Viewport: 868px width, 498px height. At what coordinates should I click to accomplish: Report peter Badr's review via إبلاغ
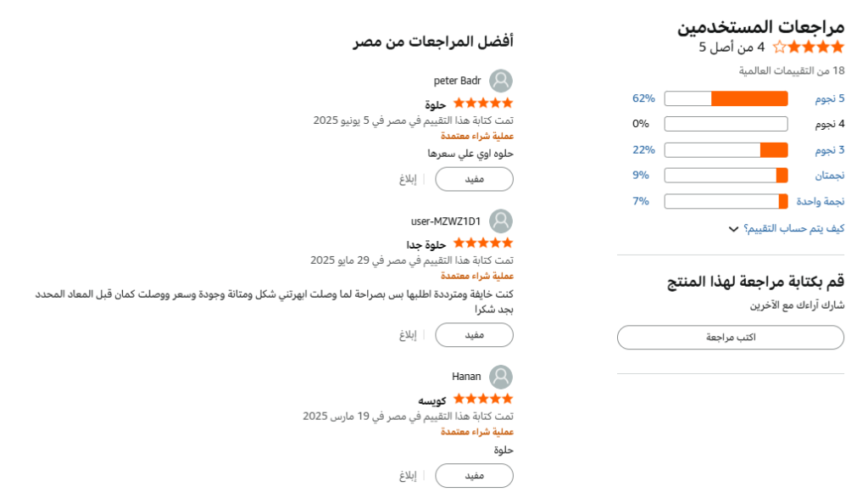click(409, 180)
